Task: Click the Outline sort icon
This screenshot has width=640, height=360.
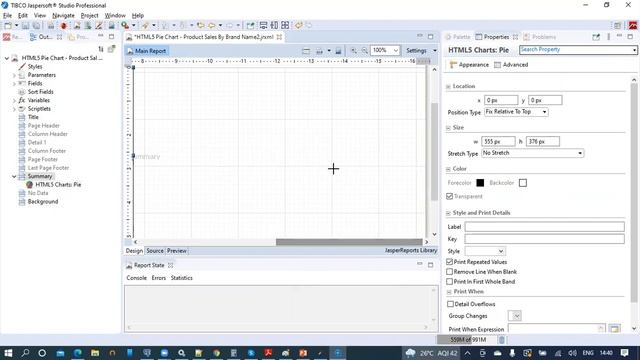Action: (x=101, y=49)
